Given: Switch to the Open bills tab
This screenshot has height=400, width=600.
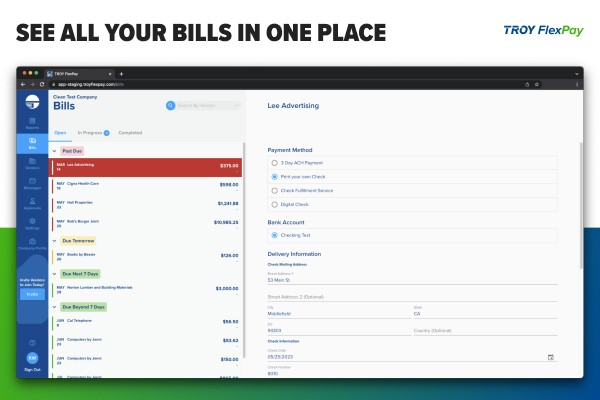Looking at the screenshot, I should [x=60, y=133].
